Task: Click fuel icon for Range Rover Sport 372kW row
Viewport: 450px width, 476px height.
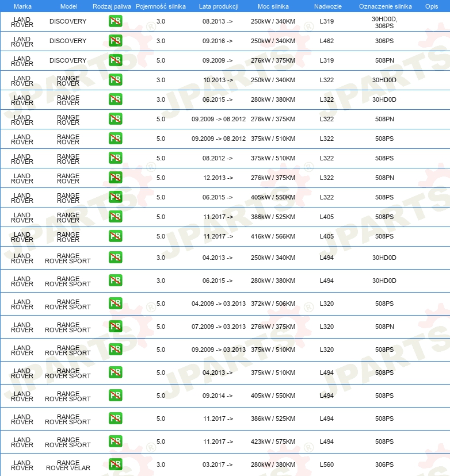Action: [116, 304]
